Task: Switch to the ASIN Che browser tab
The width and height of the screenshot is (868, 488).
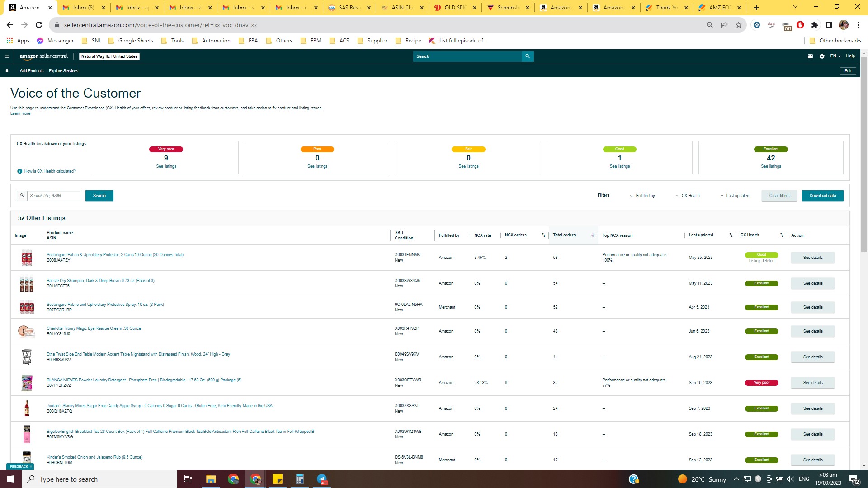Action: [402, 8]
